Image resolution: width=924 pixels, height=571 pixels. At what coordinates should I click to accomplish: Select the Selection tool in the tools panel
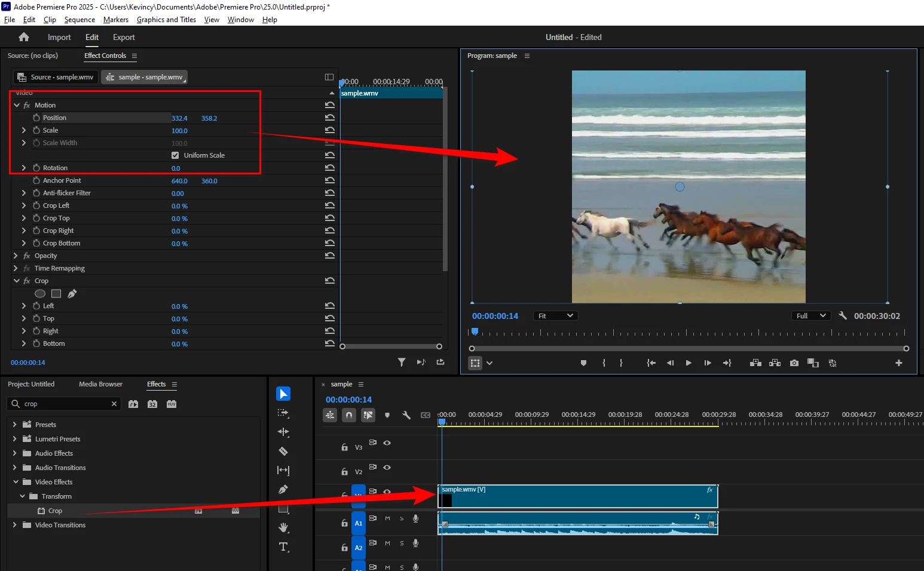[283, 394]
